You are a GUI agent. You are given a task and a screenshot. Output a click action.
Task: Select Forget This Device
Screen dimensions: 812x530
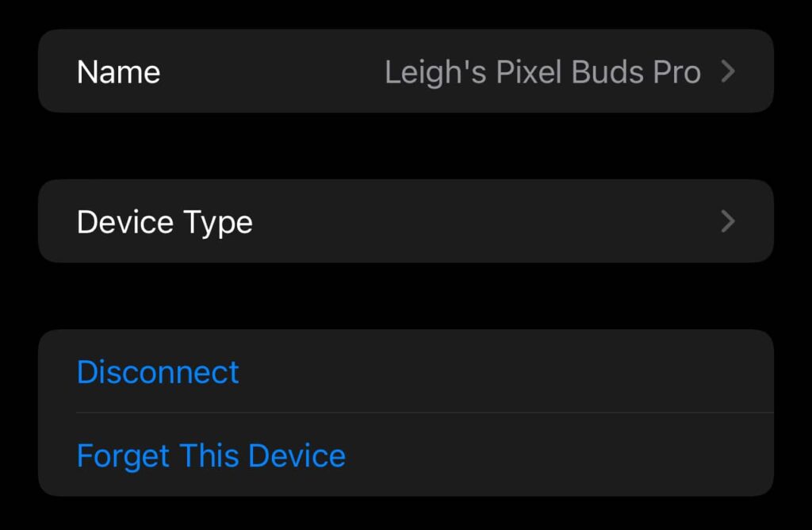pyautogui.click(x=211, y=456)
